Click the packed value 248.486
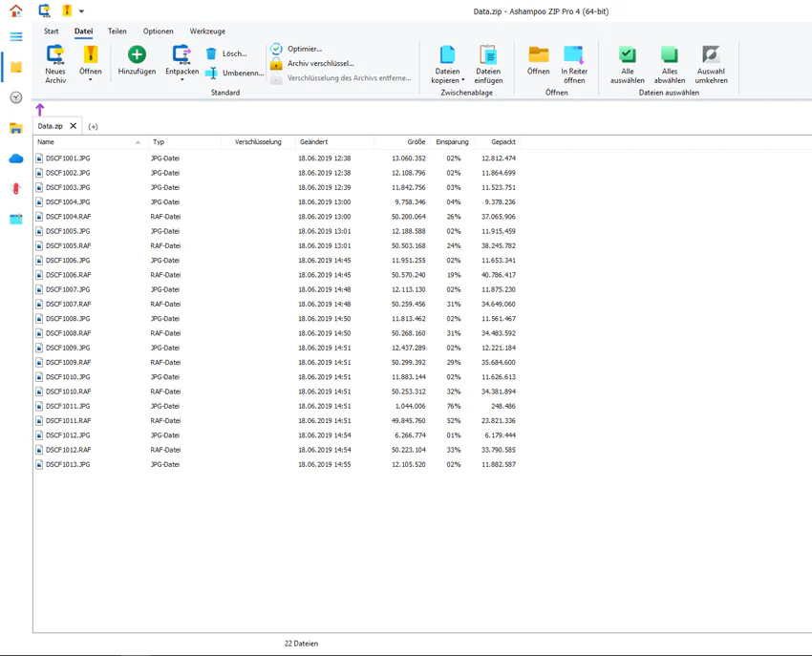The height and width of the screenshot is (656, 812). click(503, 406)
